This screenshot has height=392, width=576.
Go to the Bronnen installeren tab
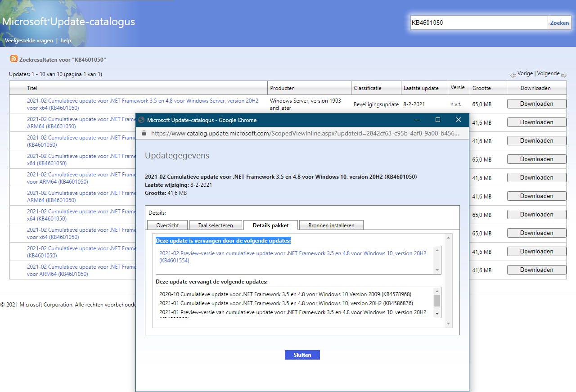point(331,225)
